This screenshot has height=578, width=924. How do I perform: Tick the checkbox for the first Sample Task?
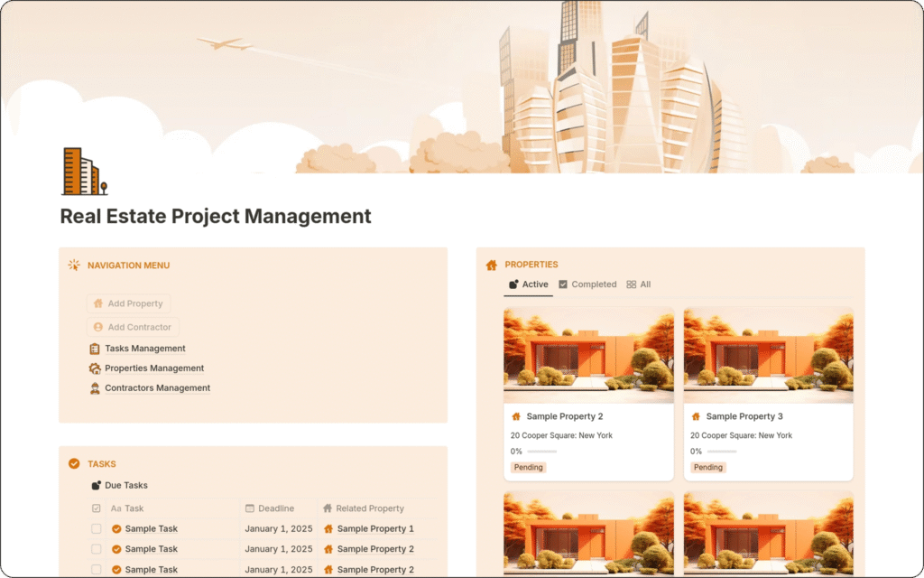click(97, 529)
